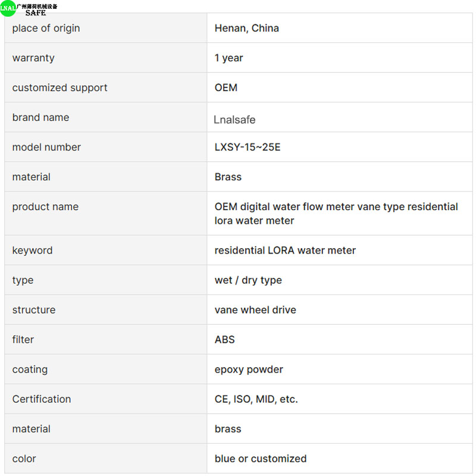Click the SAFE logo text
Screen dimensions: 476x476
pyautogui.click(x=36, y=12)
